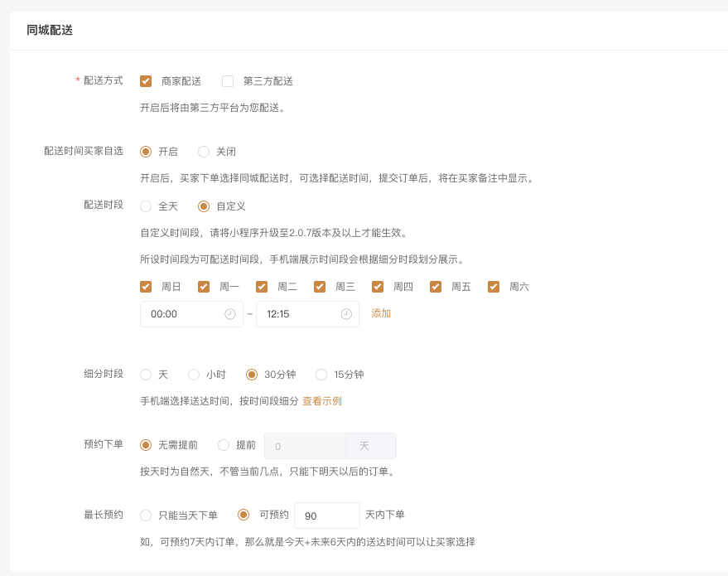
Task: Click 添加 to add time range
Action: tap(381, 313)
